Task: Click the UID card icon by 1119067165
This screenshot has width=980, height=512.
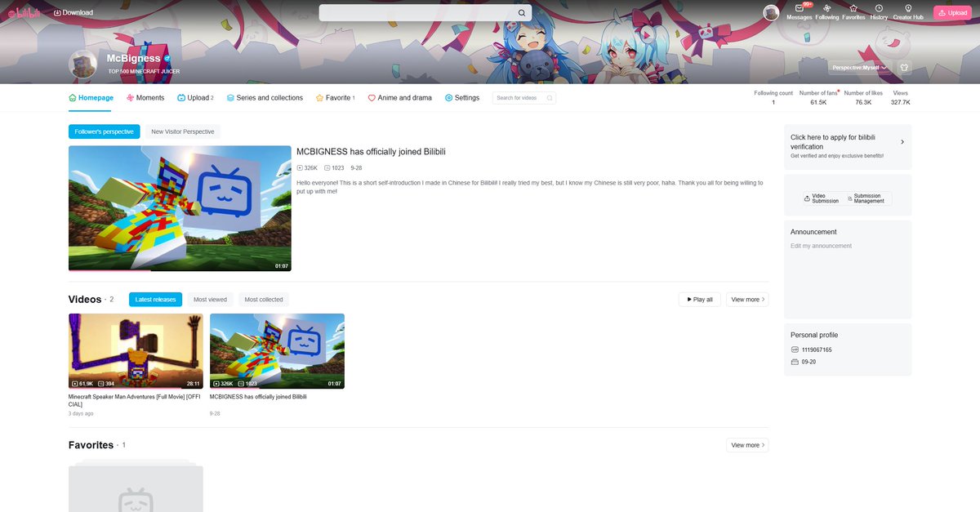Action: [795, 349]
